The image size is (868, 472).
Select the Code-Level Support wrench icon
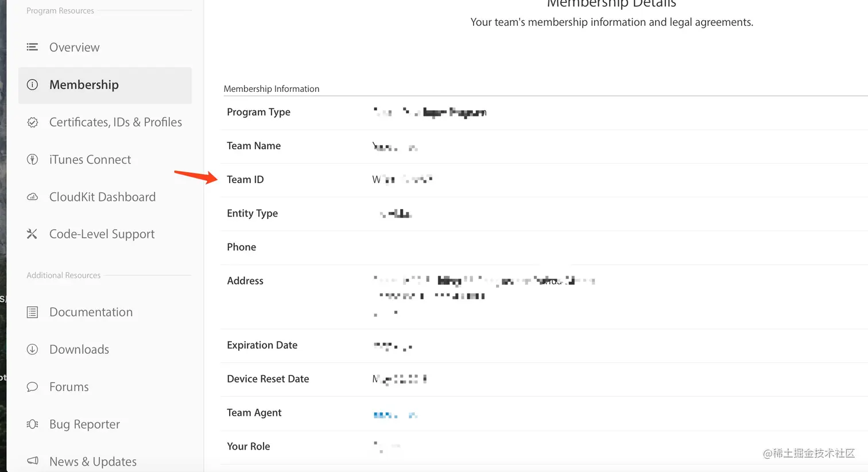(33, 234)
